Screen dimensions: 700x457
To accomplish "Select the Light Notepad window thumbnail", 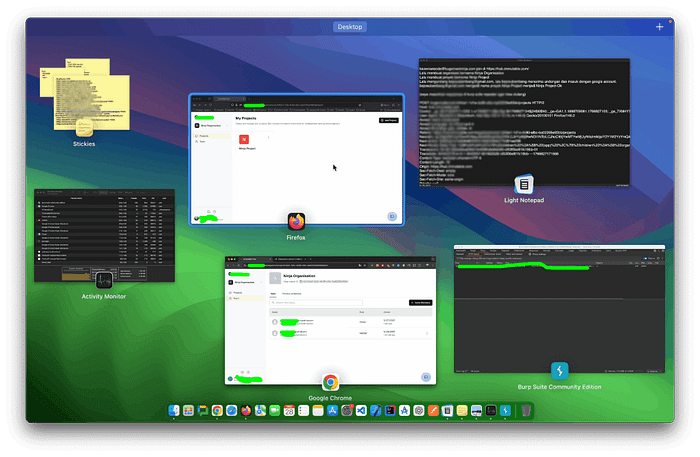I will (524, 122).
